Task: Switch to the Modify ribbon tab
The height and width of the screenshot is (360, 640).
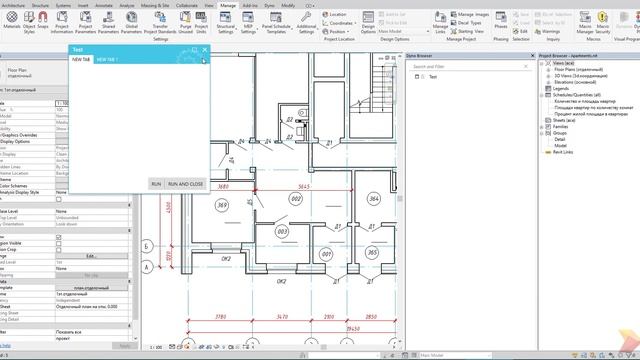Action: click(x=288, y=6)
